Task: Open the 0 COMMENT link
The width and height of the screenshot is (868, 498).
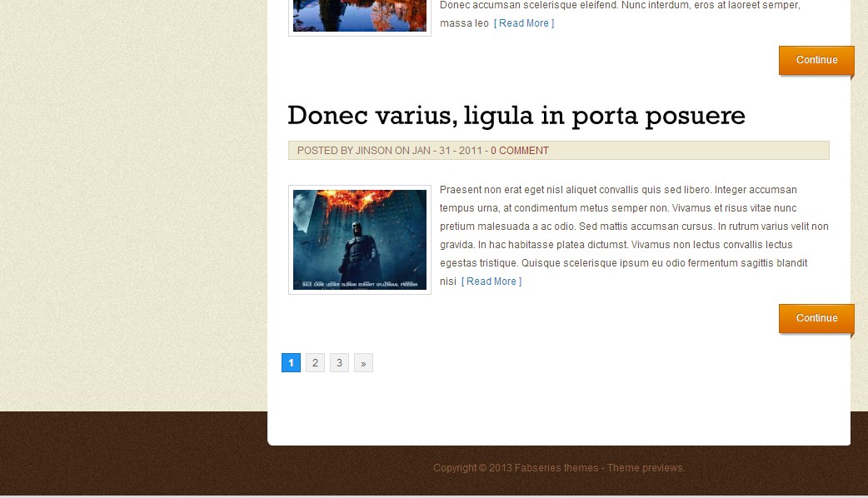Action: (519, 151)
